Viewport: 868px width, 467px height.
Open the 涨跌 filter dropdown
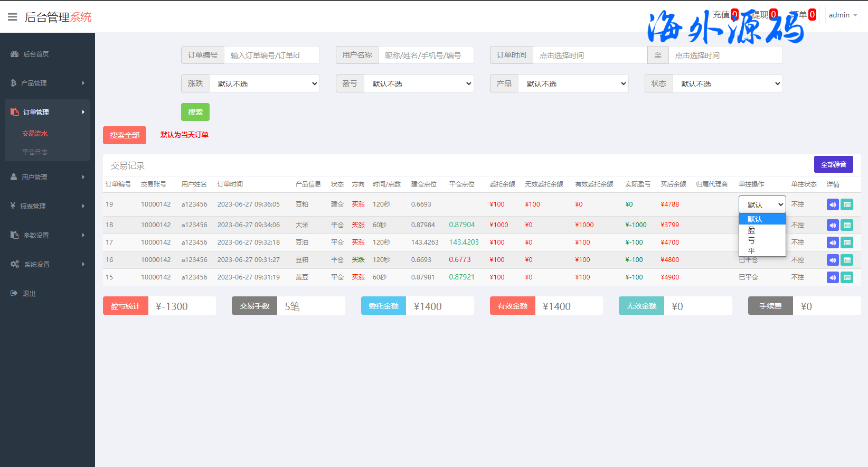[265, 83]
